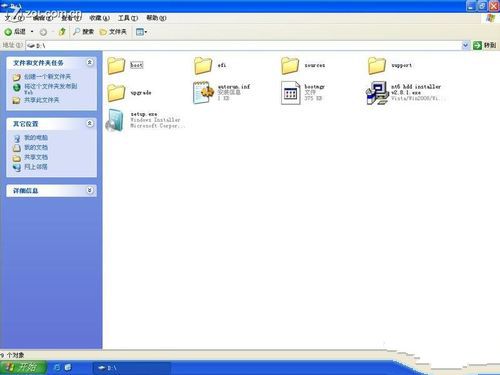Click the Up folder toolbar icon
500x375 pixels.
(62, 32)
